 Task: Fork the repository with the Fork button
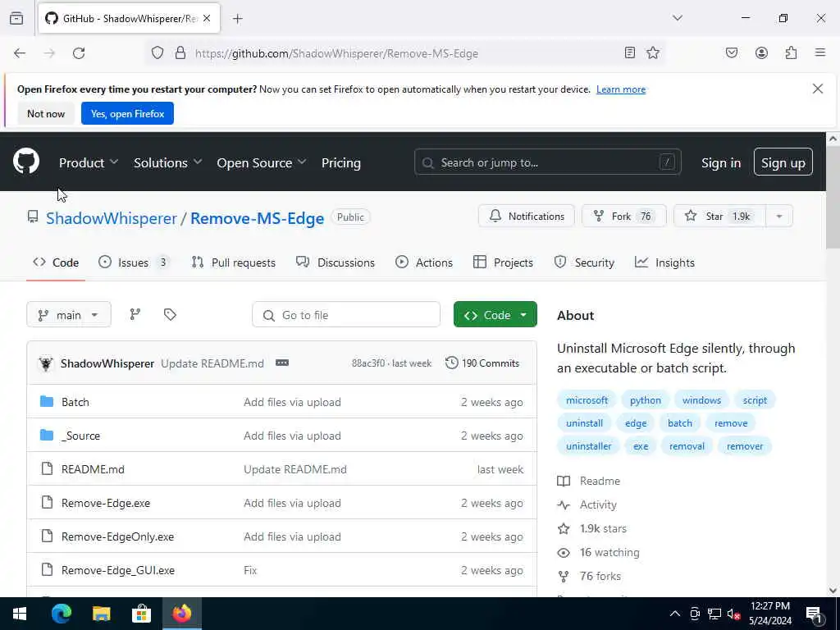623,216
